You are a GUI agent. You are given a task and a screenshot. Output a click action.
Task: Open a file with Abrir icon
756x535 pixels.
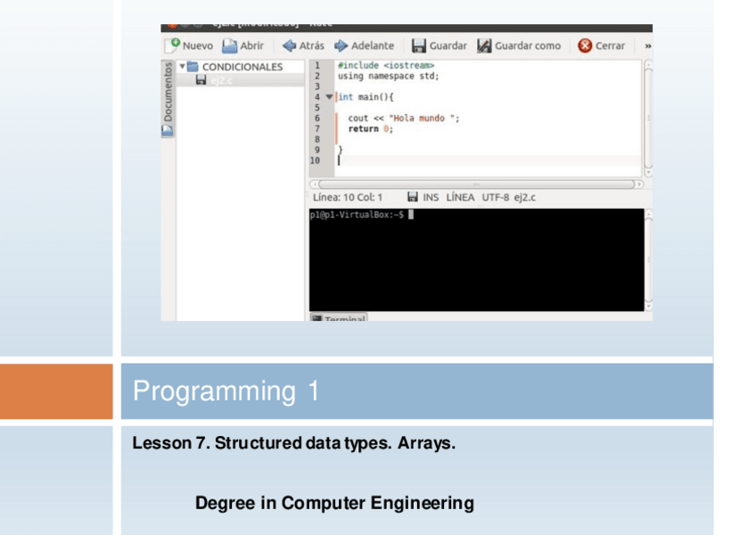[229, 45]
